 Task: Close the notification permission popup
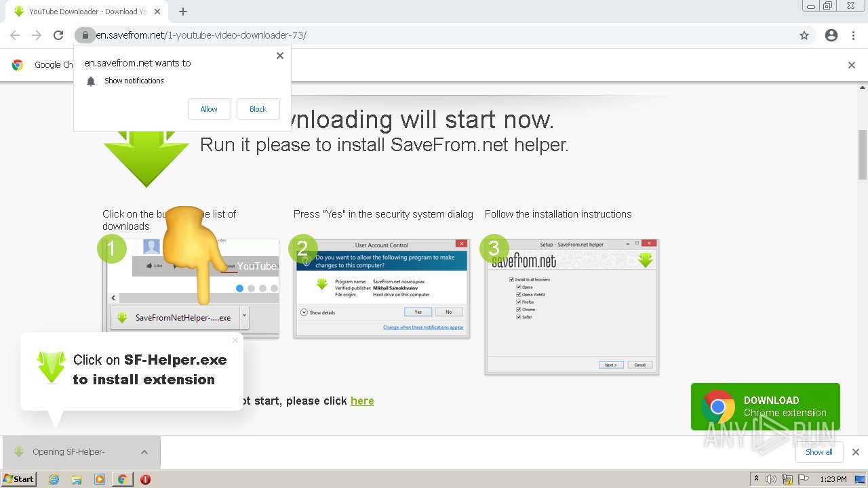[x=279, y=56]
